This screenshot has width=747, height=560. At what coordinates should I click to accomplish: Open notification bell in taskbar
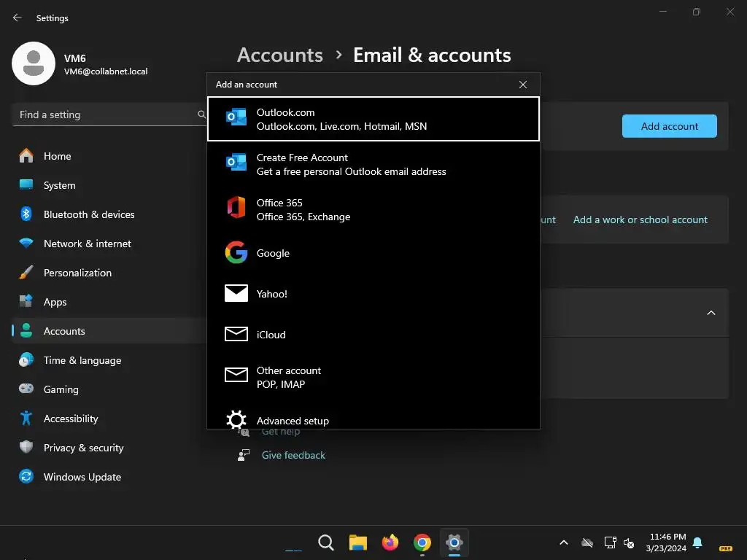[x=697, y=542]
